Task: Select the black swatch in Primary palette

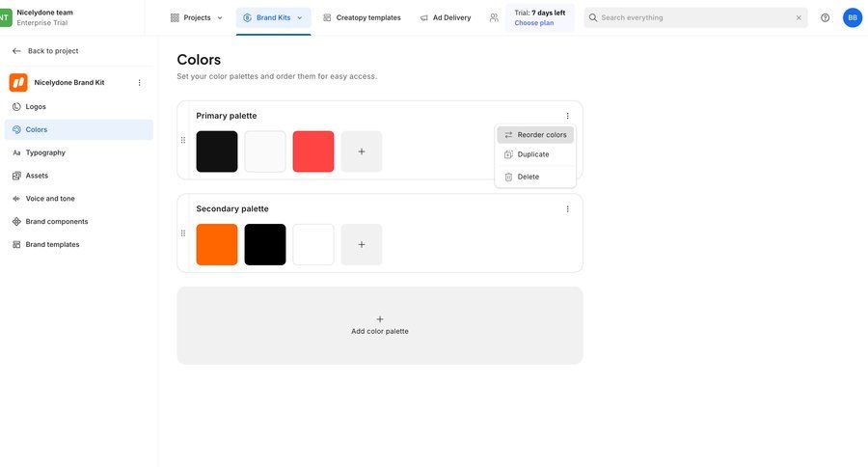Action: [217, 151]
